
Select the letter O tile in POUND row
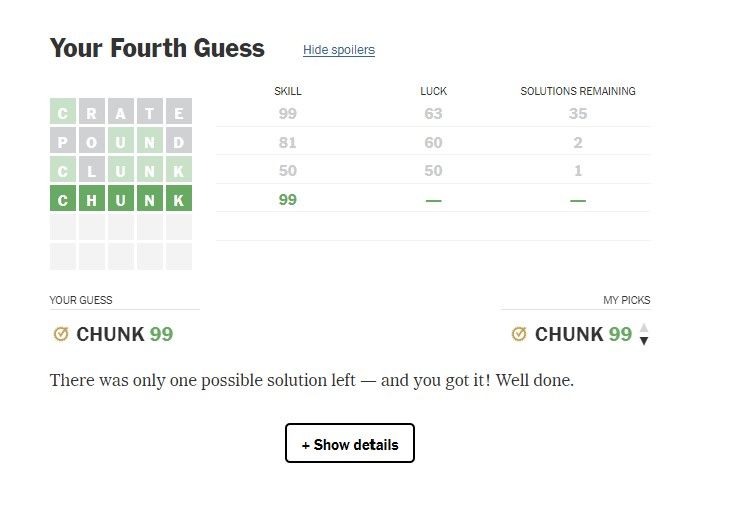tap(92, 142)
